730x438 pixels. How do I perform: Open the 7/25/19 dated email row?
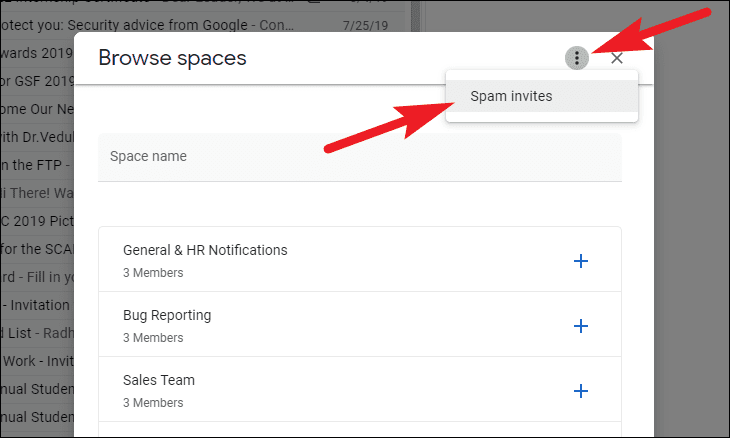(x=203, y=25)
